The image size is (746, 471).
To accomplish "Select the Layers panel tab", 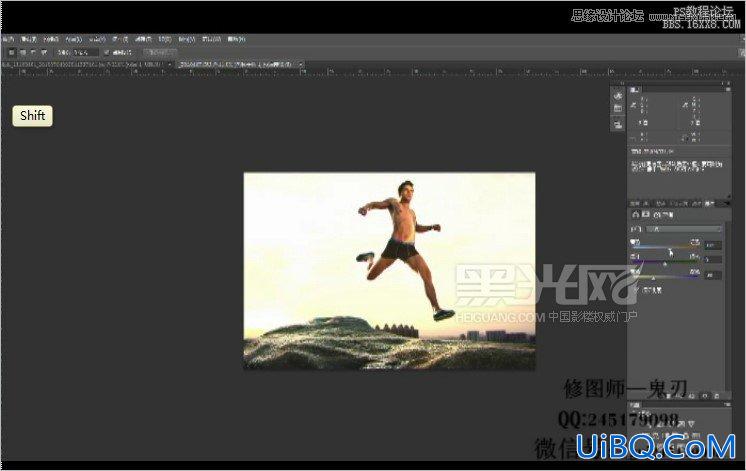I will [635, 405].
